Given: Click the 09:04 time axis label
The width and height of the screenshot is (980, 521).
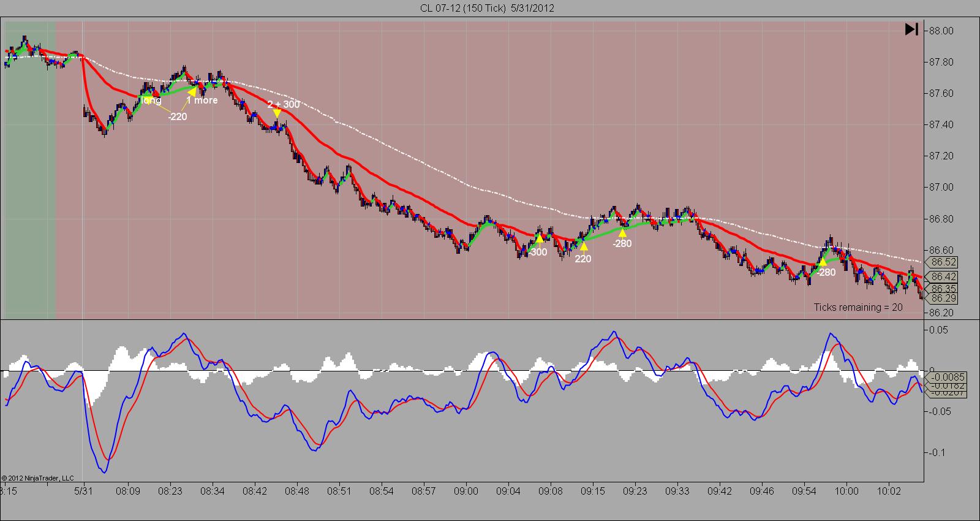Looking at the screenshot, I should (x=508, y=491).
